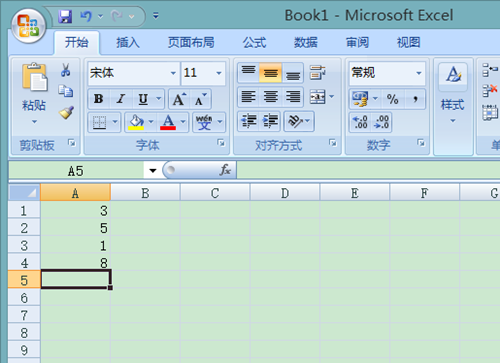Toggle Italic formatting
This screenshot has height=363, width=500.
(121, 99)
